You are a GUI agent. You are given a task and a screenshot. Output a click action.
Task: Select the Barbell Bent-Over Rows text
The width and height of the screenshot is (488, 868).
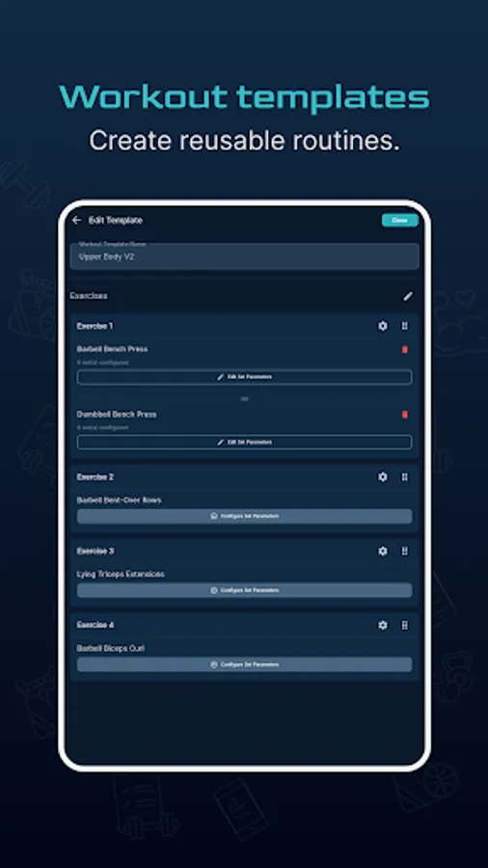tap(119, 500)
